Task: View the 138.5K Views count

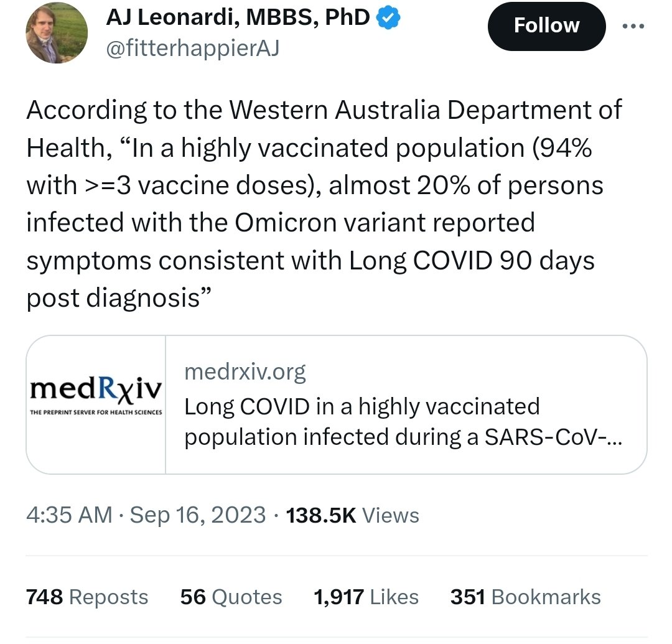Action: (352, 515)
